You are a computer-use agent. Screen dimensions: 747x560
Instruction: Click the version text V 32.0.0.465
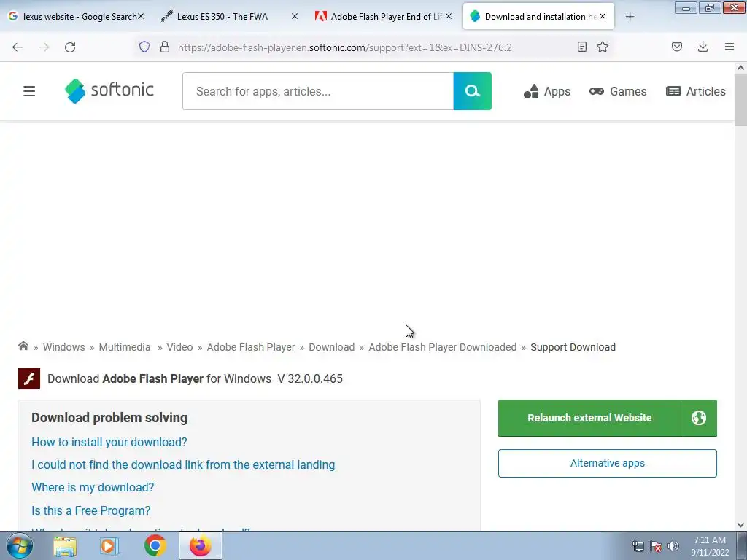310,378
